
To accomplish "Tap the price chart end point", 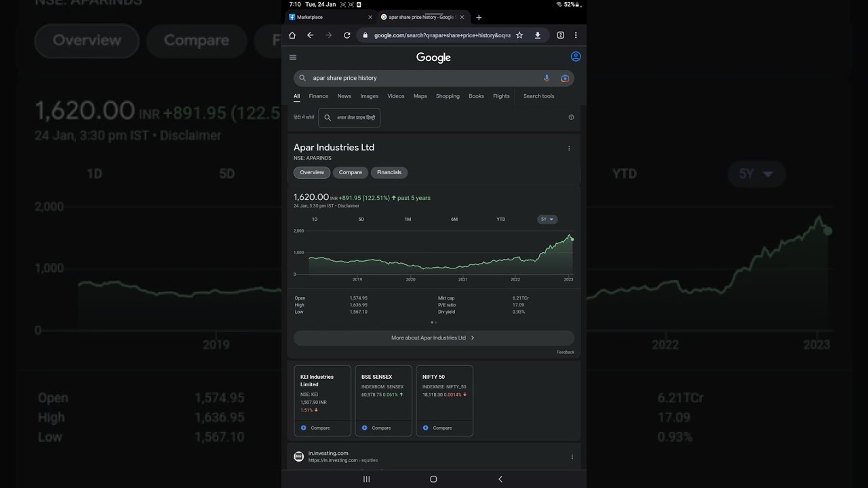I will coord(572,239).
